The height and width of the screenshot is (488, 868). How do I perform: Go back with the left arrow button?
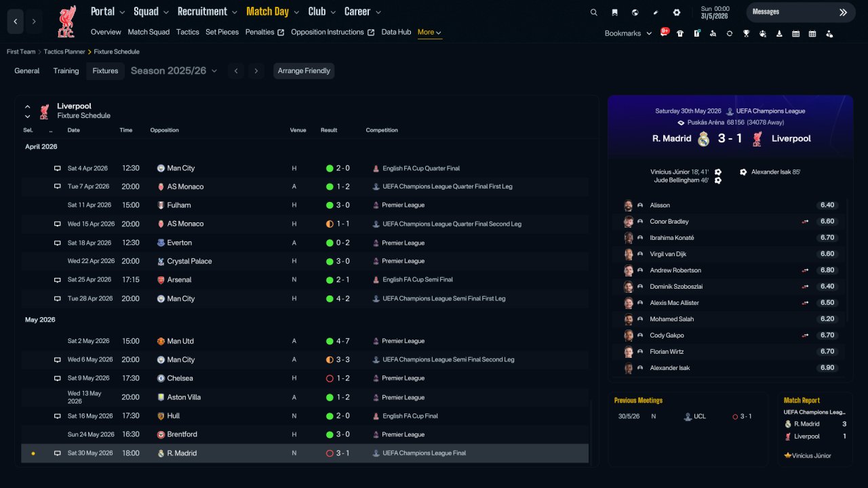(16, 22)
